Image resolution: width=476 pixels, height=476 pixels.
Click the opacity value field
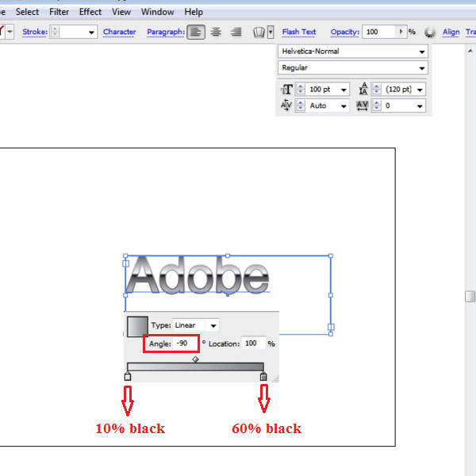379,32
